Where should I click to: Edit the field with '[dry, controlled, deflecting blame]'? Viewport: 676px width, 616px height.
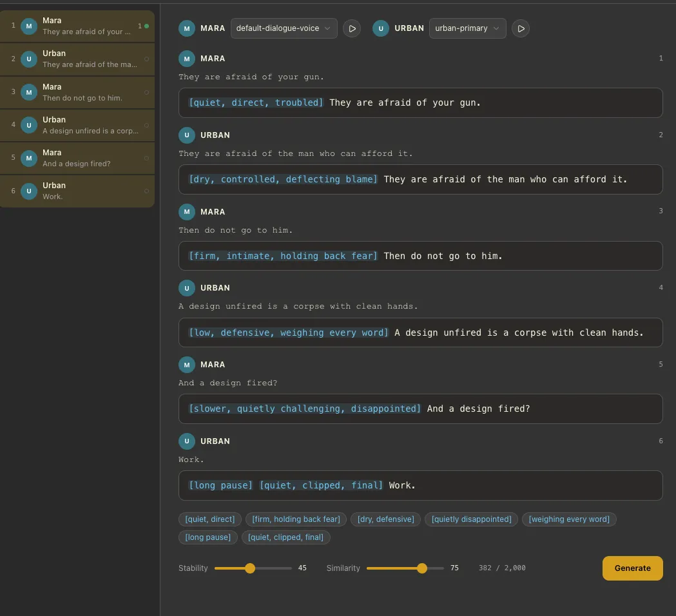coord(420,179)
